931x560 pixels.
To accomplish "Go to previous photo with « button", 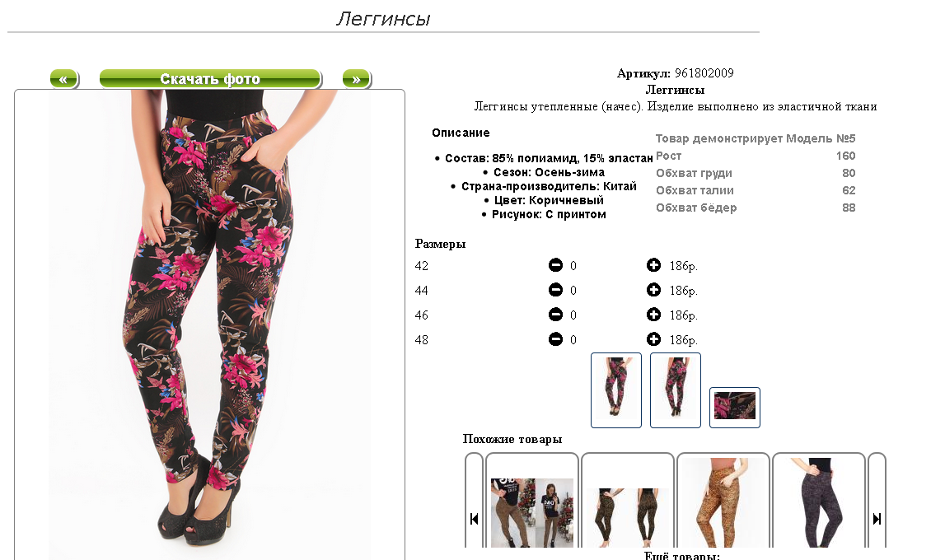I will pos(64,79).
